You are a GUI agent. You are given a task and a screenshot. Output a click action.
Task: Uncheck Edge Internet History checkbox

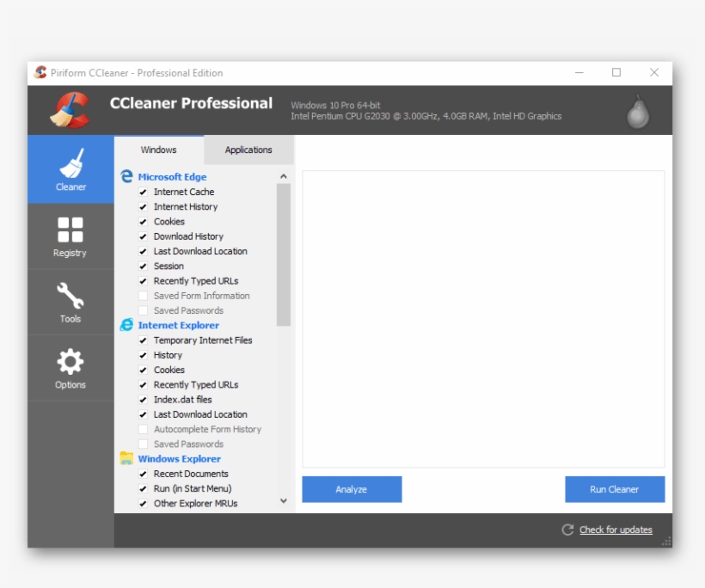143,207
